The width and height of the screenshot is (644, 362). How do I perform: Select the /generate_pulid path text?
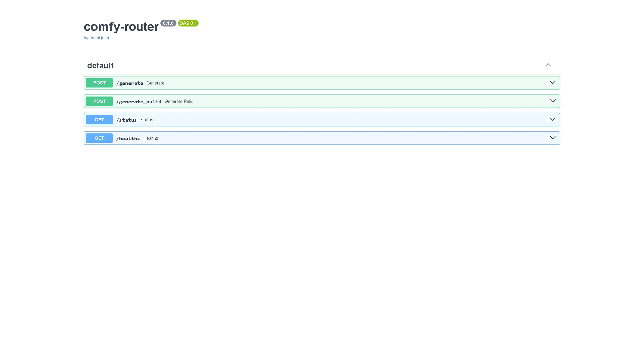pyautogui.click(x=139, y=102)
